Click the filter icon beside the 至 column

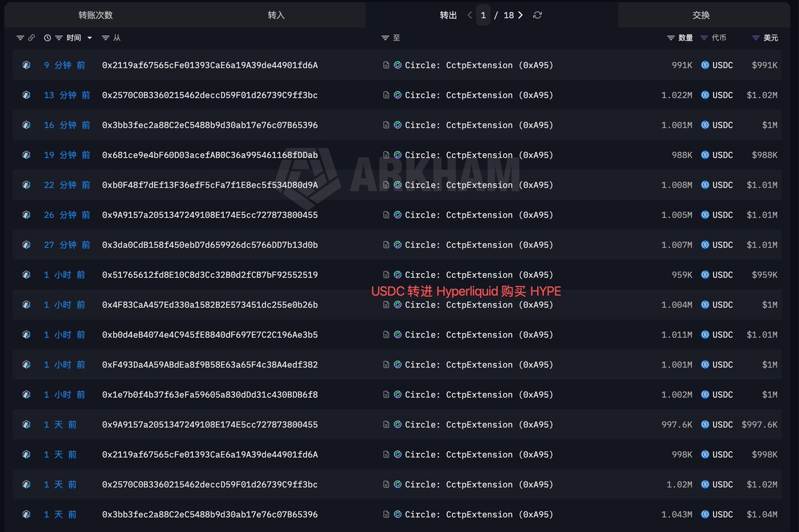[x=385, y=38]
